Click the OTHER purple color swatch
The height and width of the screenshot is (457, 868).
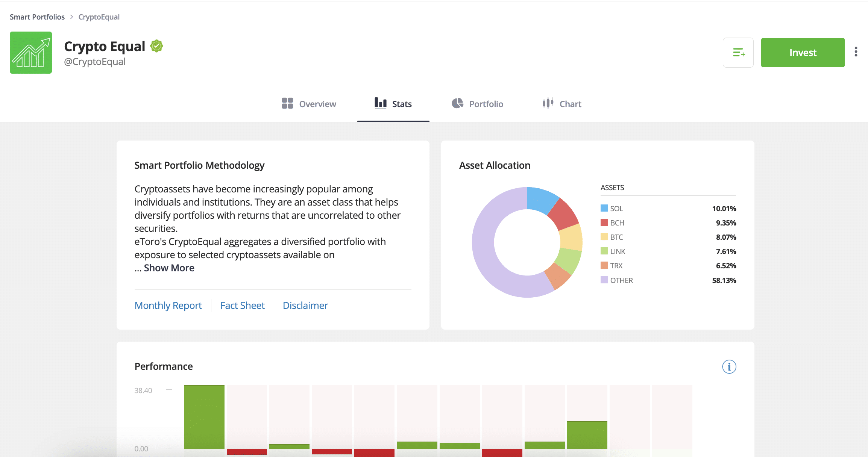coord(604,280)
